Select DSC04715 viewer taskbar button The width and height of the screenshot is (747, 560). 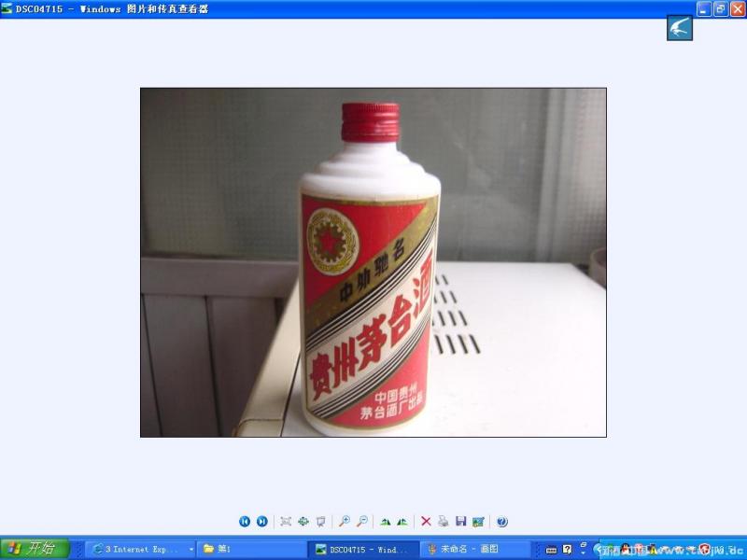click(364, 549)
